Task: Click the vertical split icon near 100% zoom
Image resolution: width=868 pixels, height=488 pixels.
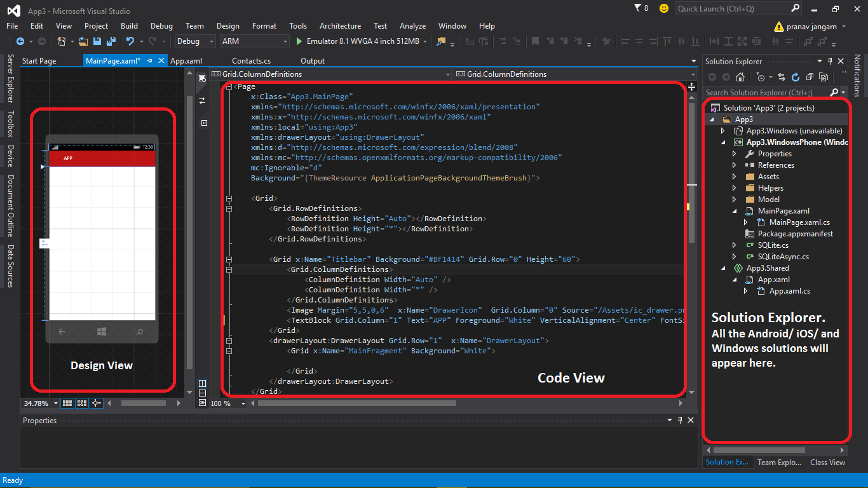Action: [x=202, y=383]
